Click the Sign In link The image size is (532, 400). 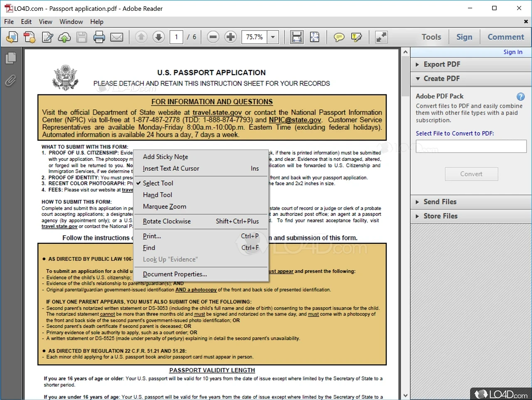(x=512, y=52)
